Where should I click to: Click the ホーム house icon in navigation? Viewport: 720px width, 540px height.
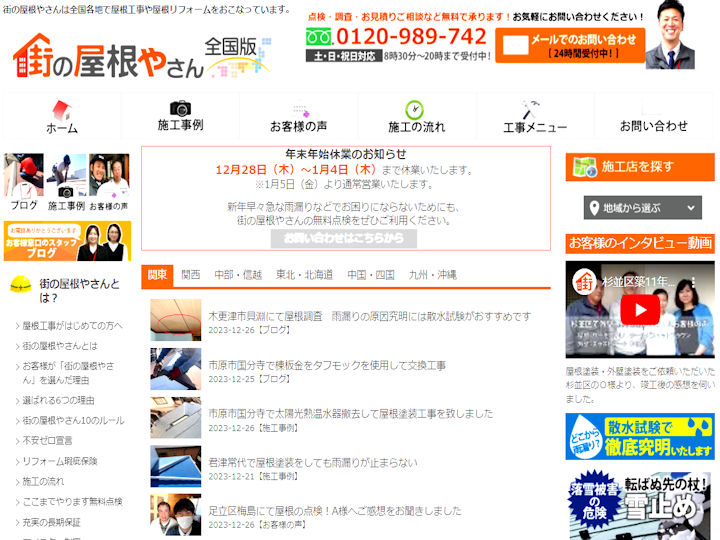coord(61,110)
